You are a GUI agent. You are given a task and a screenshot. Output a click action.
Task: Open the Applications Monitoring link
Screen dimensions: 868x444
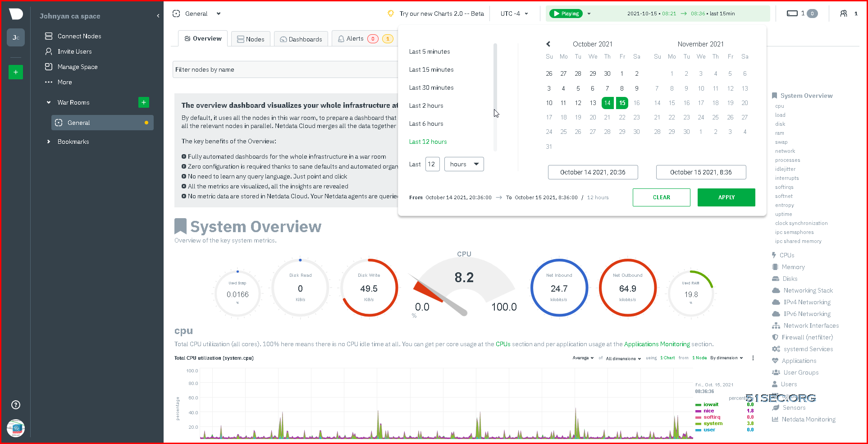pyautogui.click(x=657, y=344)
